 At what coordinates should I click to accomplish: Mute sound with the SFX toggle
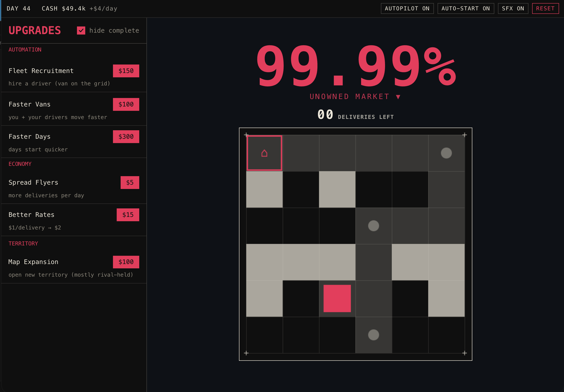tap(513, 9)
